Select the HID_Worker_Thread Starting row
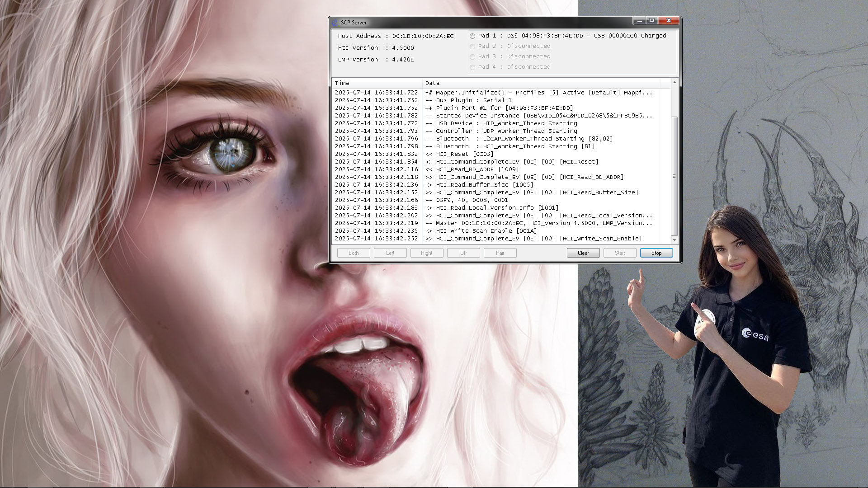The image size is (868, 488). pyautogui.click(x=495, y=123)
